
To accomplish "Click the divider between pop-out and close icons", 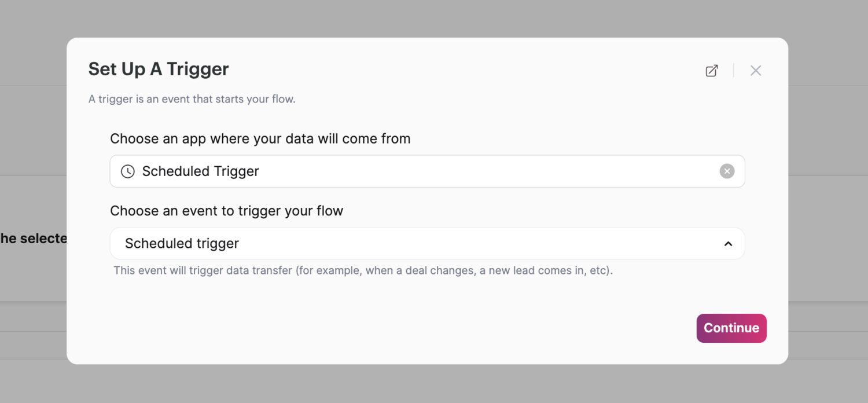I will coord(734,71).
